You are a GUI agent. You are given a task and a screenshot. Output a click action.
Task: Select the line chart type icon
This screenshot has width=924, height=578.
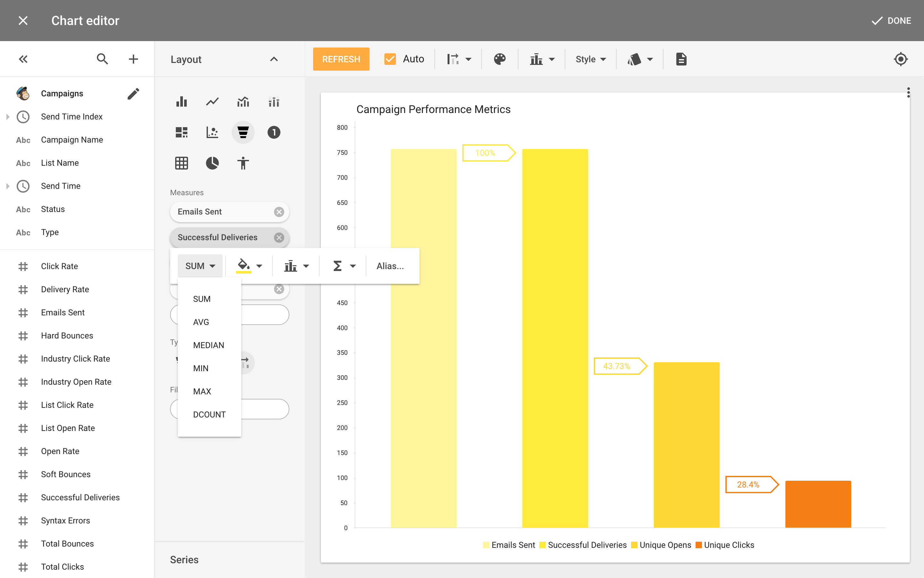(x=212, y=102)
